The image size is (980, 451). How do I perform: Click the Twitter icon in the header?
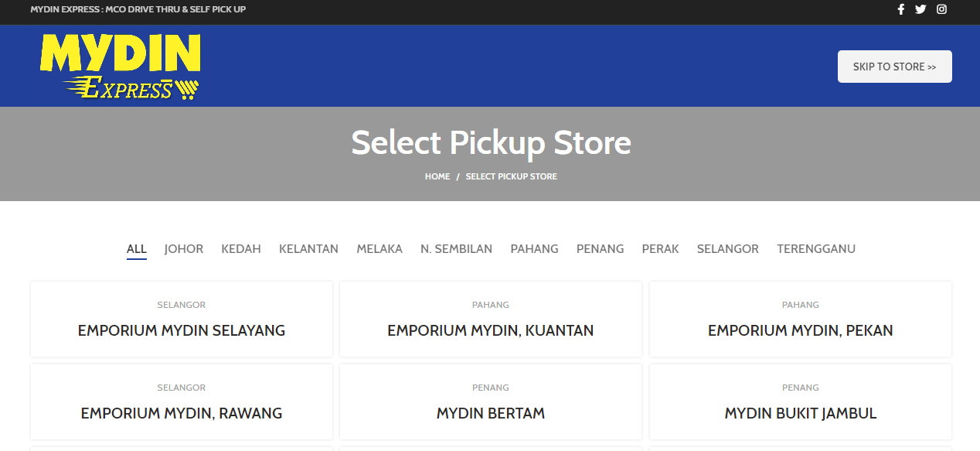920,9
